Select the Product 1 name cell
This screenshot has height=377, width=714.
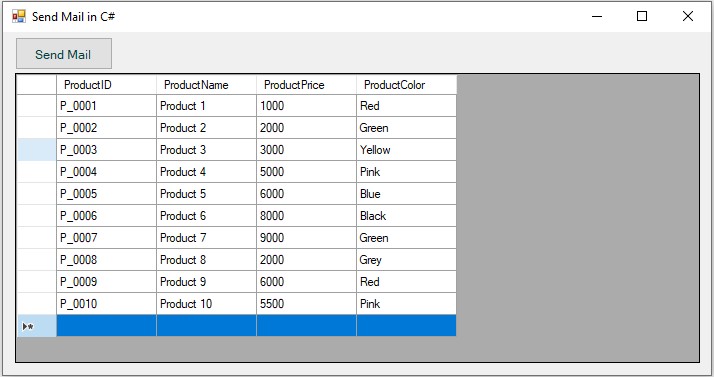207,106
